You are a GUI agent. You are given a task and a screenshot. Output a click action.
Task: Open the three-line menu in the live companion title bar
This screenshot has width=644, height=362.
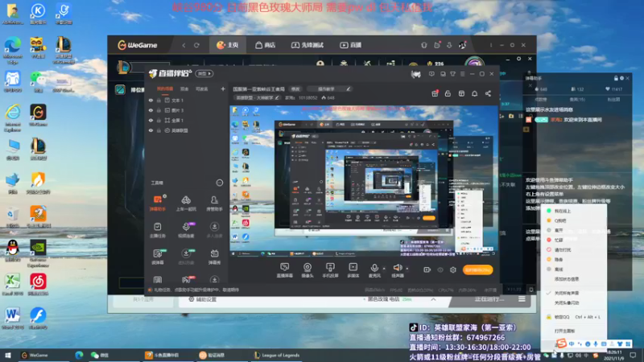click(x=462, y=74)
